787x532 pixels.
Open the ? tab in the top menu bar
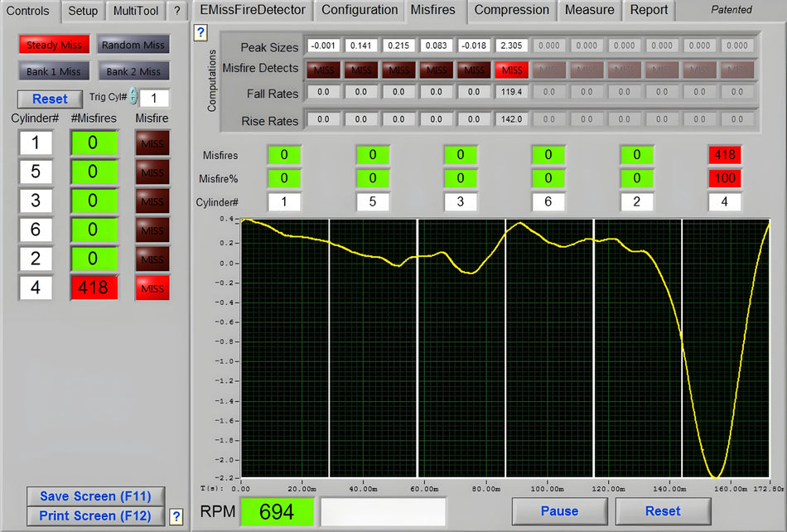pyautogui.click(x=176, y=11)
